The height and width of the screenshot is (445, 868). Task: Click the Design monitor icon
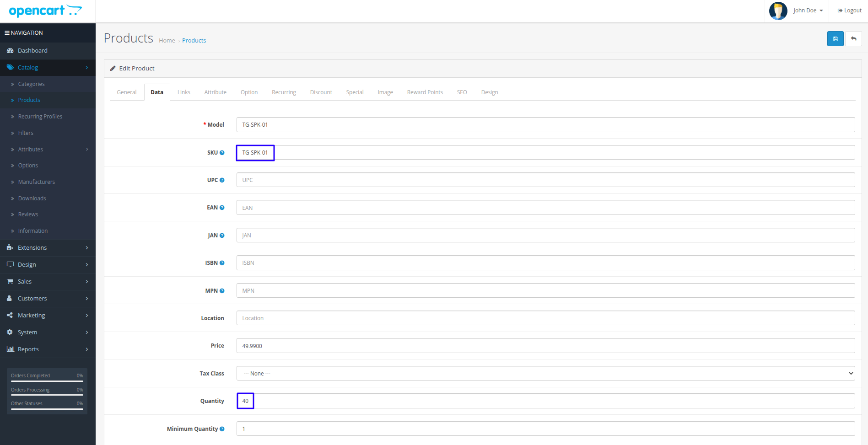click(x=10, y=264)
